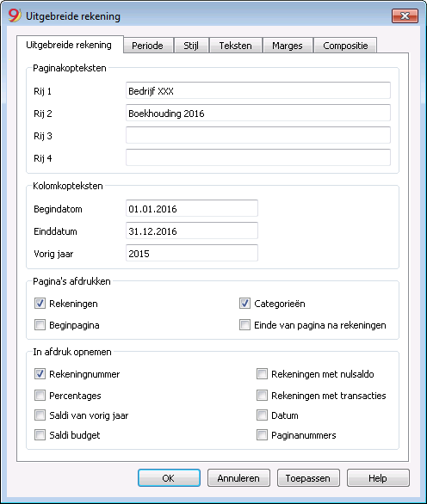427x504 pixels.
Task: Click the Toepassen button
Action: click(x=308, y=478)
